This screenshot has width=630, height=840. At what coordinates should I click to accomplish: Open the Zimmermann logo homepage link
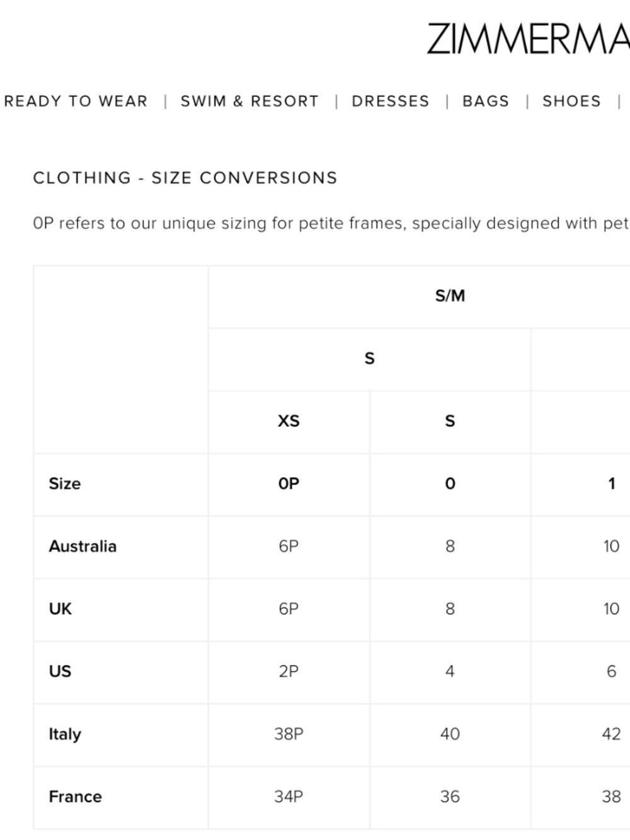(528, 39)
